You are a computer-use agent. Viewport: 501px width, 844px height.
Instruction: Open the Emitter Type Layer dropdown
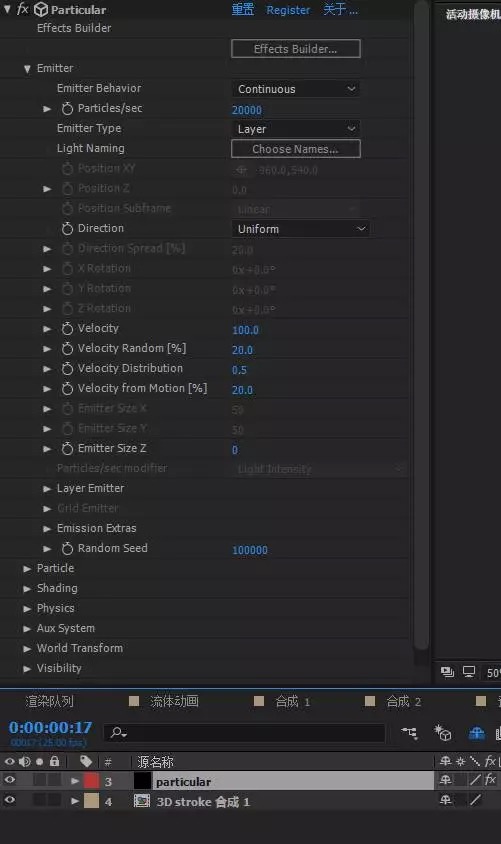[297, 129]
